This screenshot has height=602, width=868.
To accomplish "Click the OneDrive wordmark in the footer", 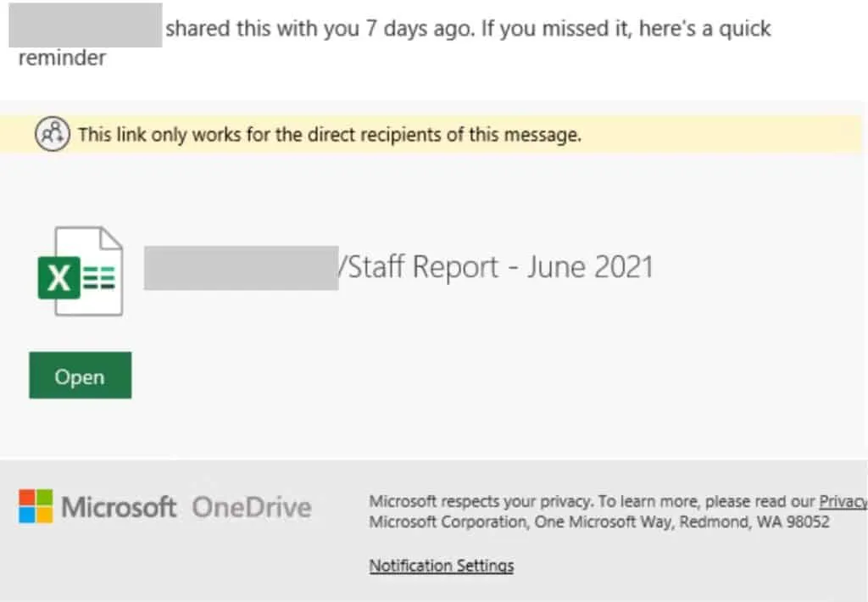I will click(252, 507).
